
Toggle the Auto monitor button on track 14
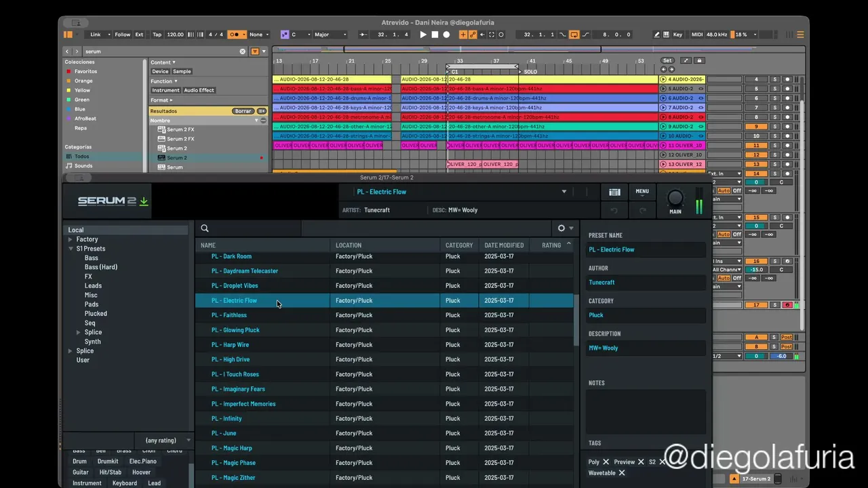click(x=724, y=190)
